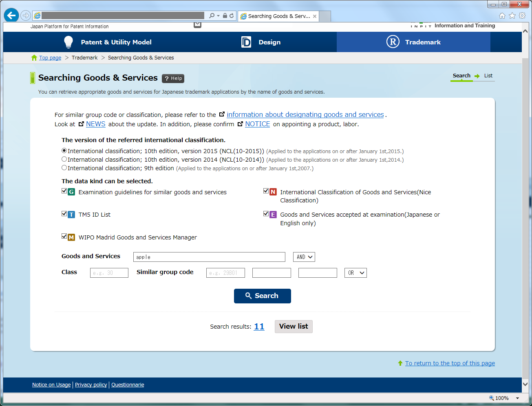Click the green home icon in breadcrumb
532x406 pixels.
[x=34, y=58]
